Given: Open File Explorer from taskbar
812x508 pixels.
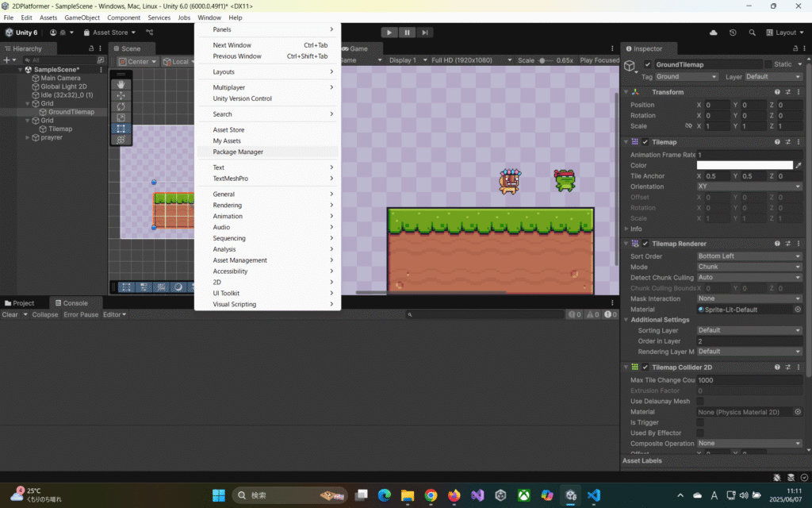Looking at the screenshot, I should 408,495.
